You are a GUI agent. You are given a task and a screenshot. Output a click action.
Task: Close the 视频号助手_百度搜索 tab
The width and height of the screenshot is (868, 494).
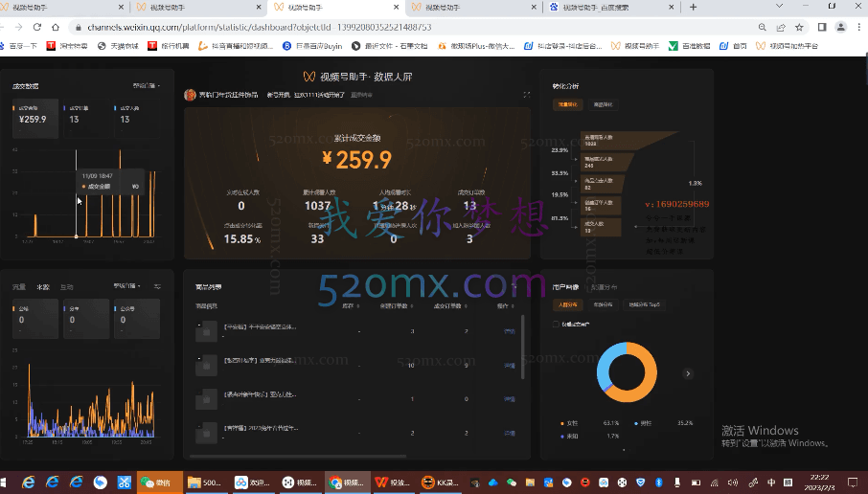[672, 8]
